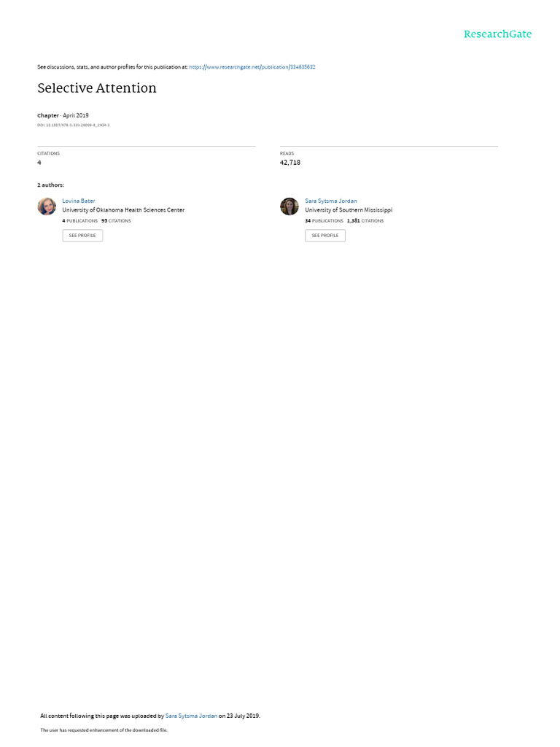
Task: Click the DOI number text
Action: coord(74,125)
